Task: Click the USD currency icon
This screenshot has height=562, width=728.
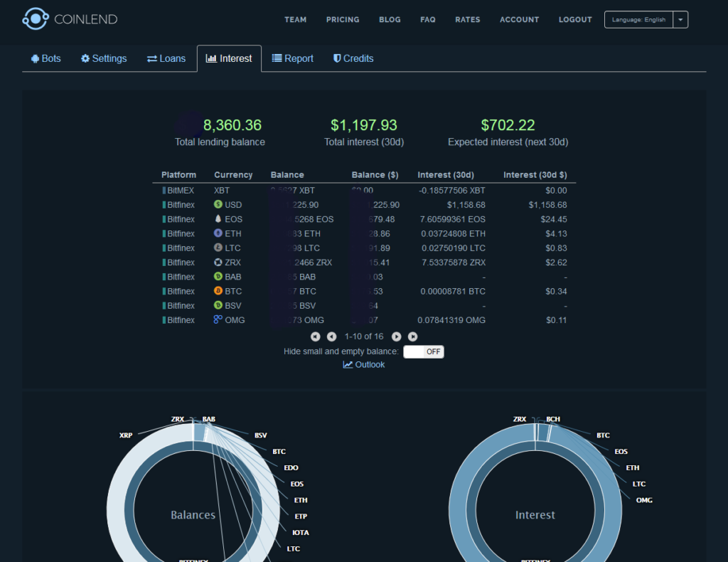Action: (218, 204)
